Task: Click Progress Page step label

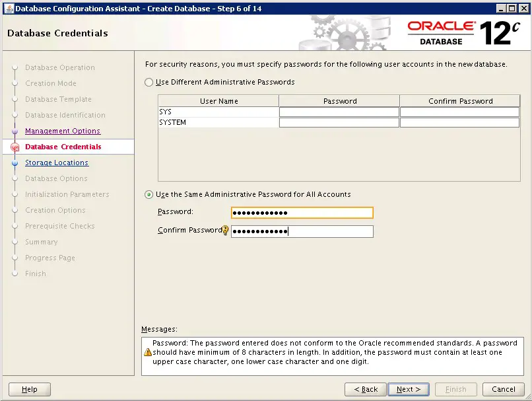Action: tap(50, 258)
